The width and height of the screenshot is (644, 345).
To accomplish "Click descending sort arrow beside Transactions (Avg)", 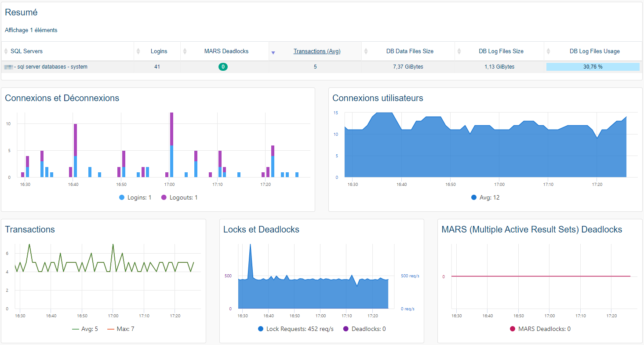I will click(273, 53).
